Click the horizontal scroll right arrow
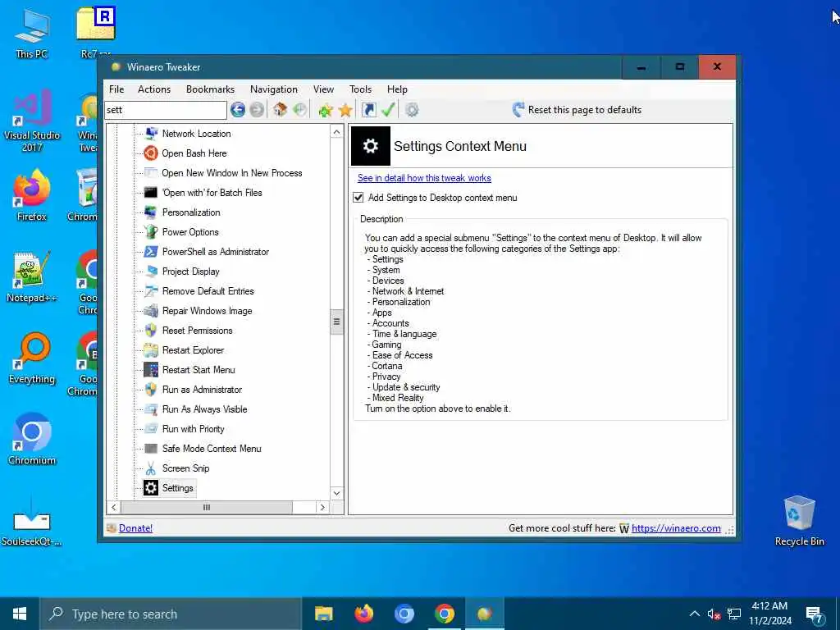Screen dimensions: 840x630 point(322,507)
